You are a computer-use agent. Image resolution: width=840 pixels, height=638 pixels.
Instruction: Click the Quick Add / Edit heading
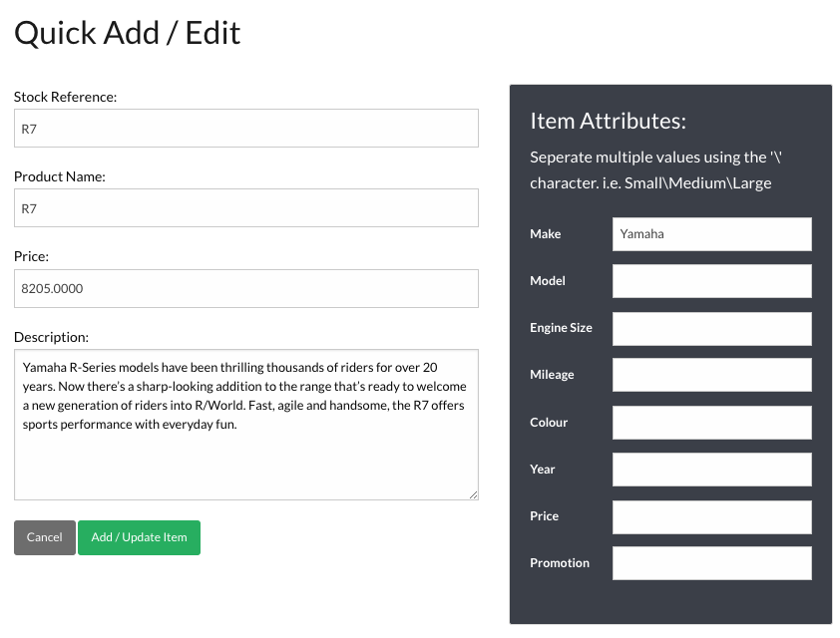pyautogui.click(x=128, y=33)
